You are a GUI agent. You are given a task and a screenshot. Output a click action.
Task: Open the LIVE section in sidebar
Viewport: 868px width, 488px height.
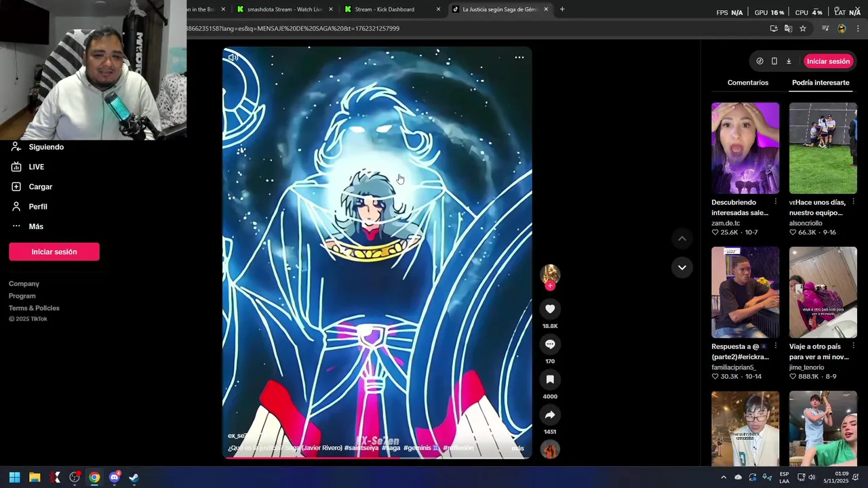click(x=37, y=167)
